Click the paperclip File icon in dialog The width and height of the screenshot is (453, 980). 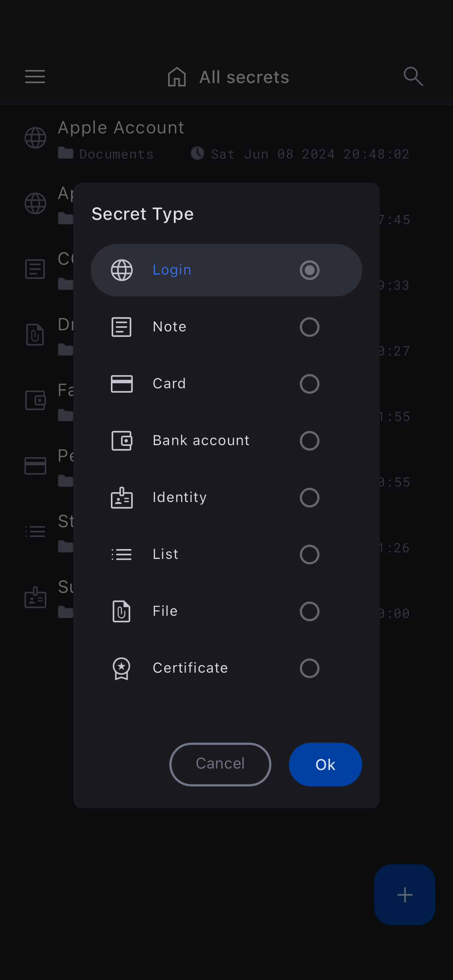coord(122,611)
